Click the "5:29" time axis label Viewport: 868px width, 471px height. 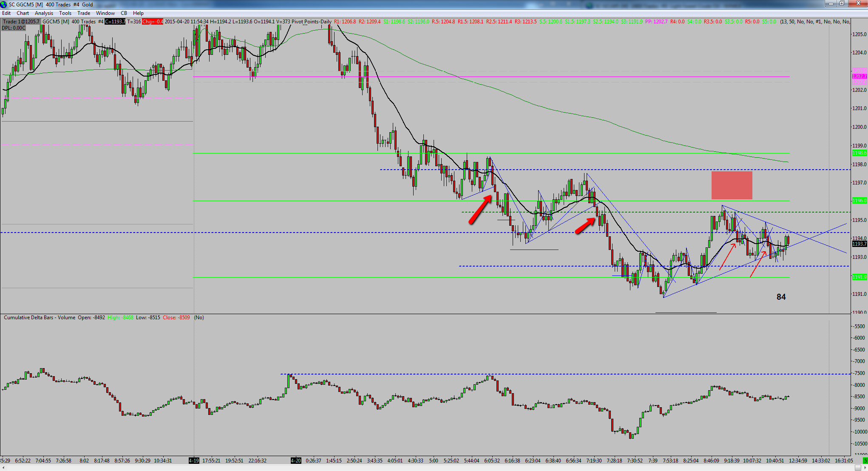pyautogui.click(x=6, y=460)
